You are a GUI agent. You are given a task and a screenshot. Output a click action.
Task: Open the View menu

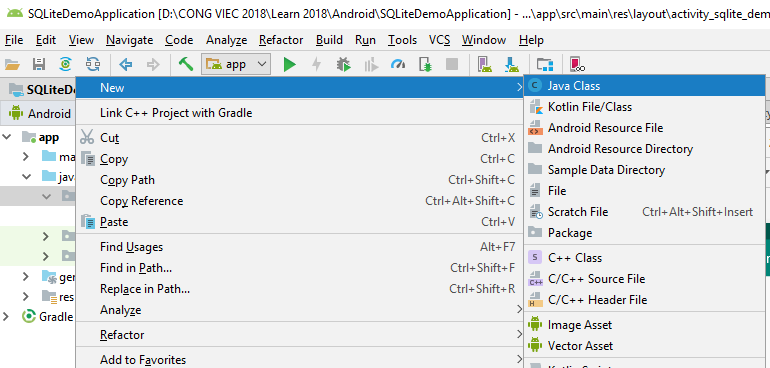[x=81, y=40]
